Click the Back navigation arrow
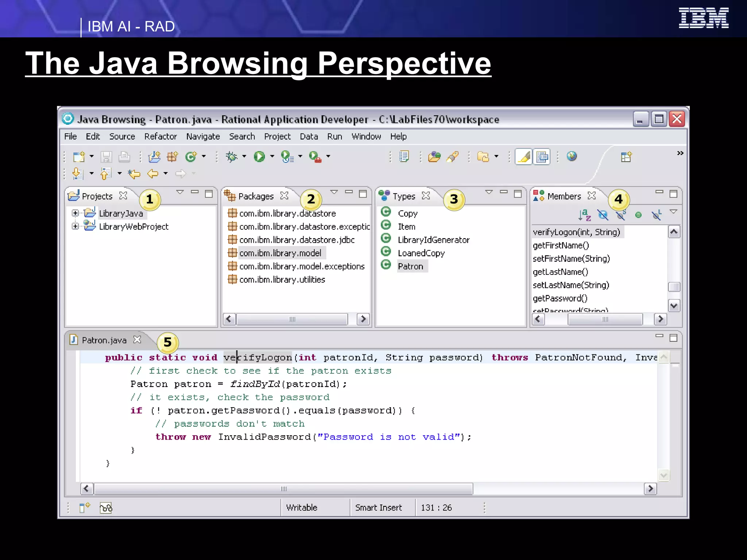The width and height of the screenshot is (747, 560). coord(152,174)
